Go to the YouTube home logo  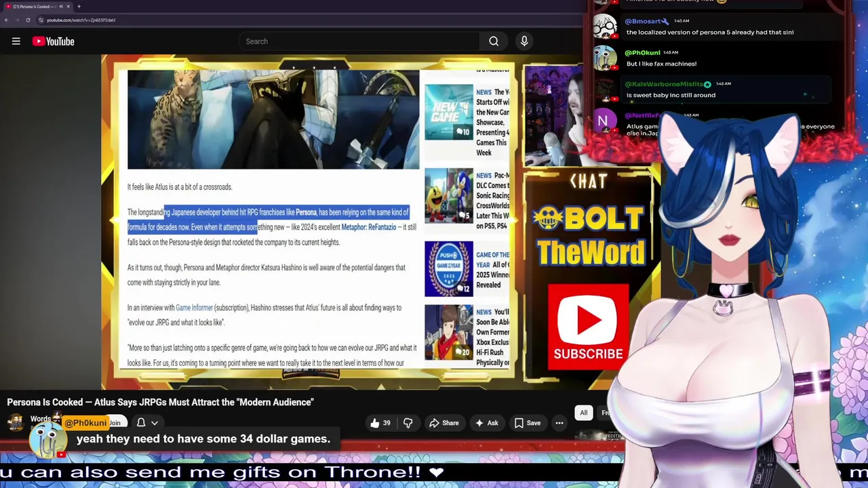[x=53, y=41]
